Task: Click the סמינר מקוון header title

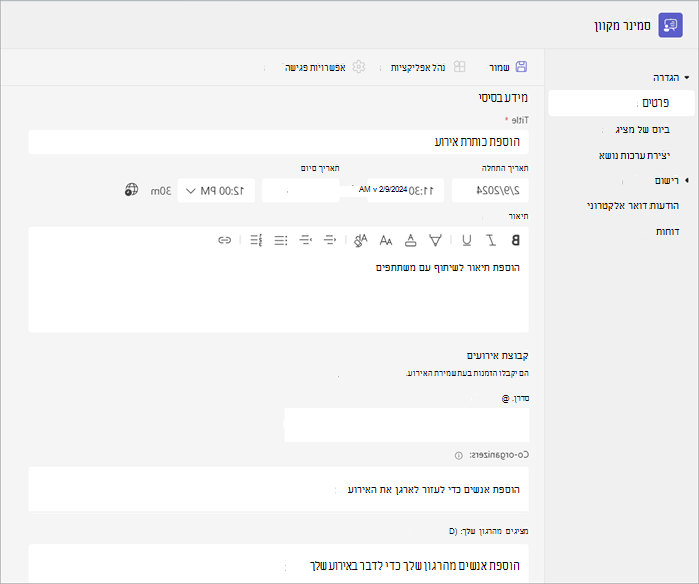Action: pos(622,26)
